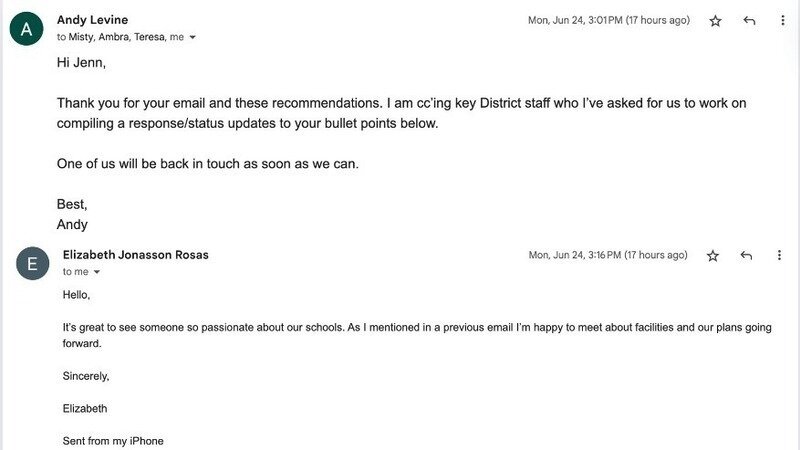Click the "Hi Jenn," greeting line
800x450 pixels.
click(x=81, y=63)
